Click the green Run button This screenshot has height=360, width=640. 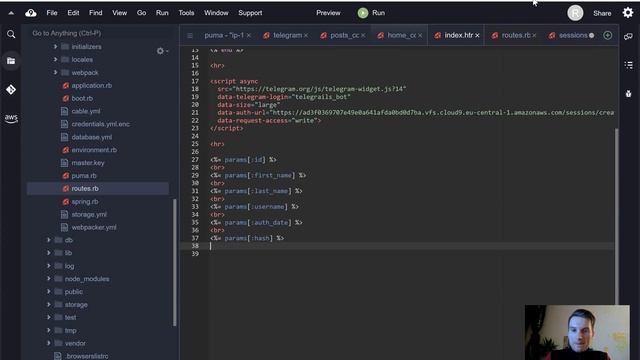tap(371, 13)
